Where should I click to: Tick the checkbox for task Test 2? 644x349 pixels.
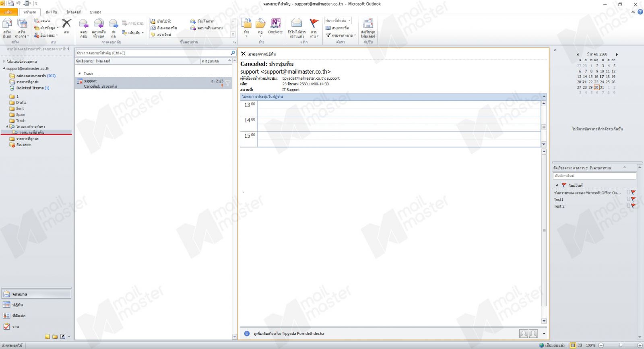point(628,206)
